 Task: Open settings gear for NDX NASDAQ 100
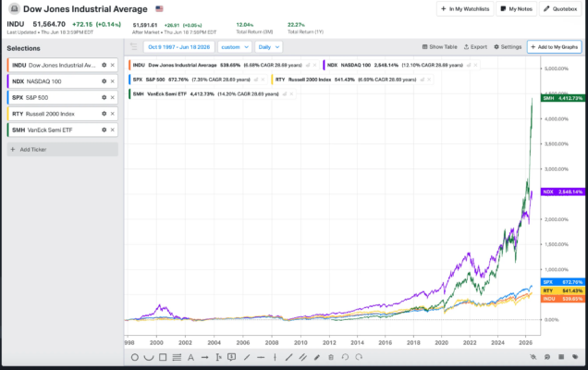104,81
